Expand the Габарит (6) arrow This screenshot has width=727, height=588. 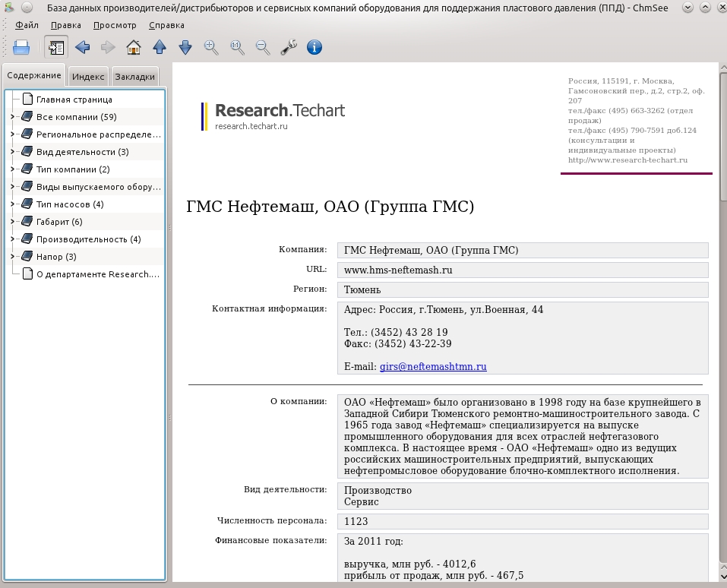12,222
